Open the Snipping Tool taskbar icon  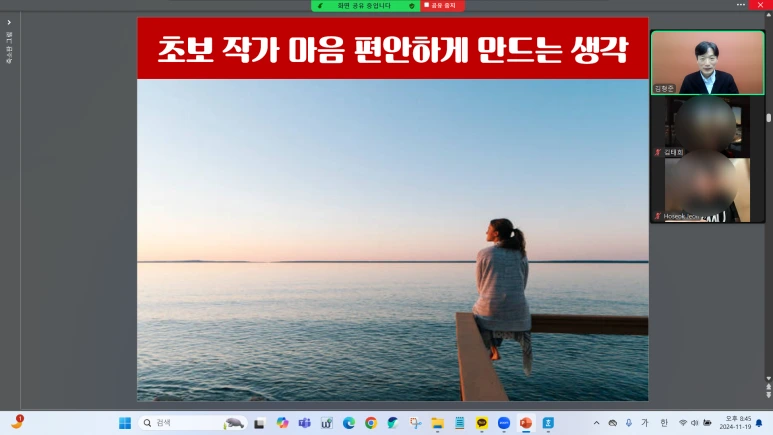tap(415, 423)
